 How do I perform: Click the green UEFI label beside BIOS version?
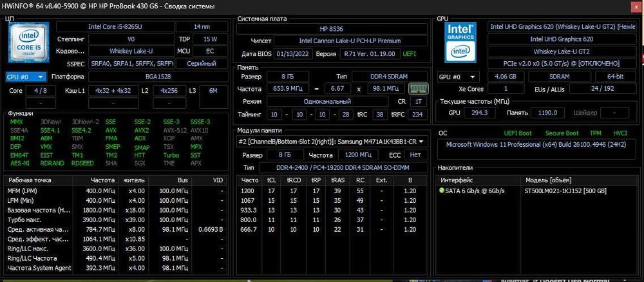pos(411,54)
